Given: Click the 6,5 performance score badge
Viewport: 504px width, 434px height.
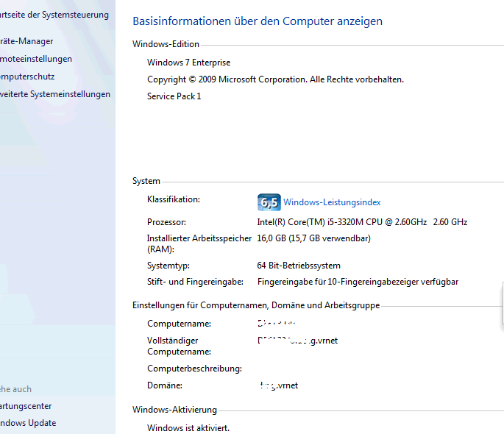Looking at the screenshot, I should pos(269,202).
